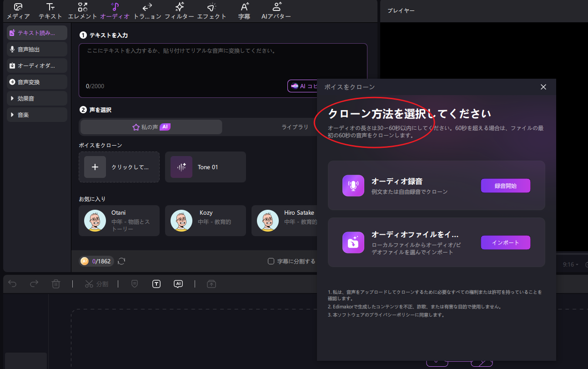This screenshot has height=369, width=588.
Task: Click the plus card to clone a voice
Action: (119, 167)
